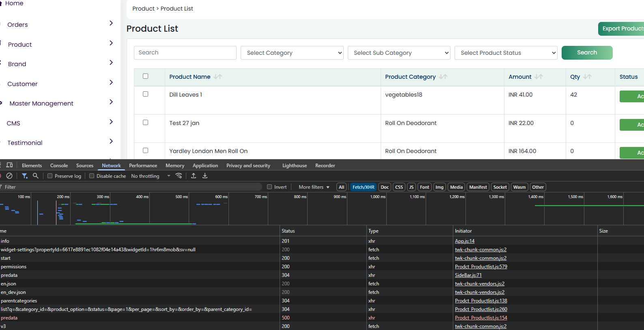Open the Lighthouse tab
The height and width of the screenshot is (330, 644).
(x=295, y=166)
